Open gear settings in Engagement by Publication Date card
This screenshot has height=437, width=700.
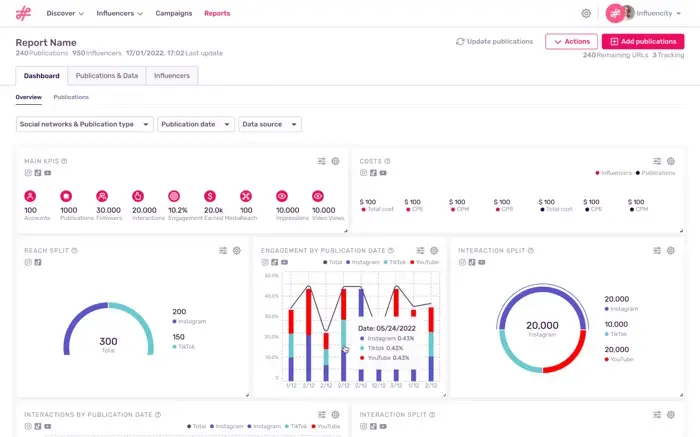click(434, 250)
